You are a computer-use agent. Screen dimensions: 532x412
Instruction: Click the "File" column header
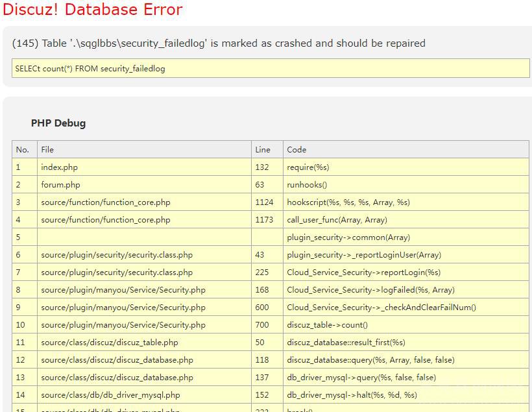[47, 150]
